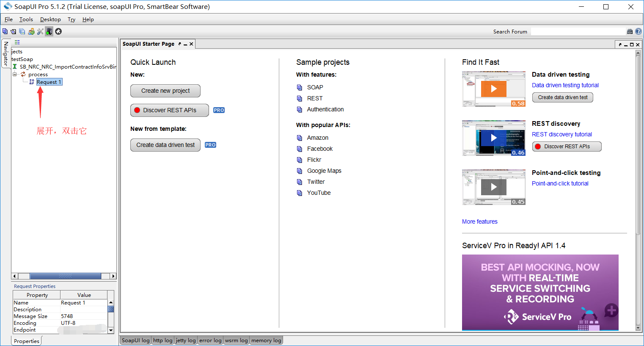Switch to the SoapUI log tab
The height and width of the screenshot is (346, 644).
136,340
